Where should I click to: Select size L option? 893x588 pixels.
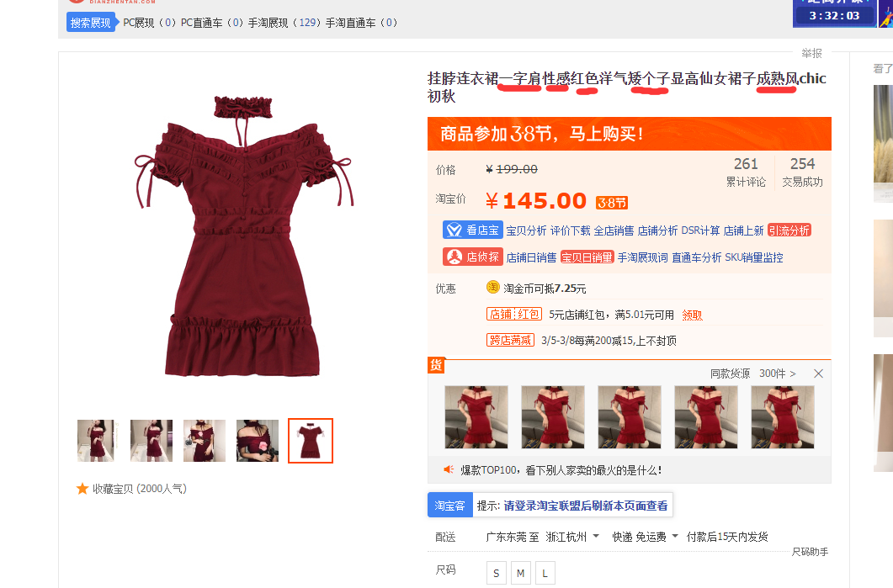coord(545,573)
